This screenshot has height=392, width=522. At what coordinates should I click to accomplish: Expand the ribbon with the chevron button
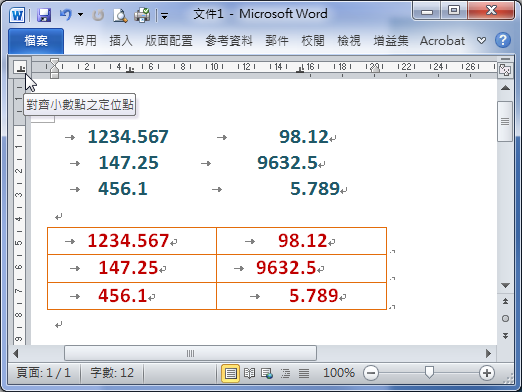pyautogui.click(x=481, y=41)
